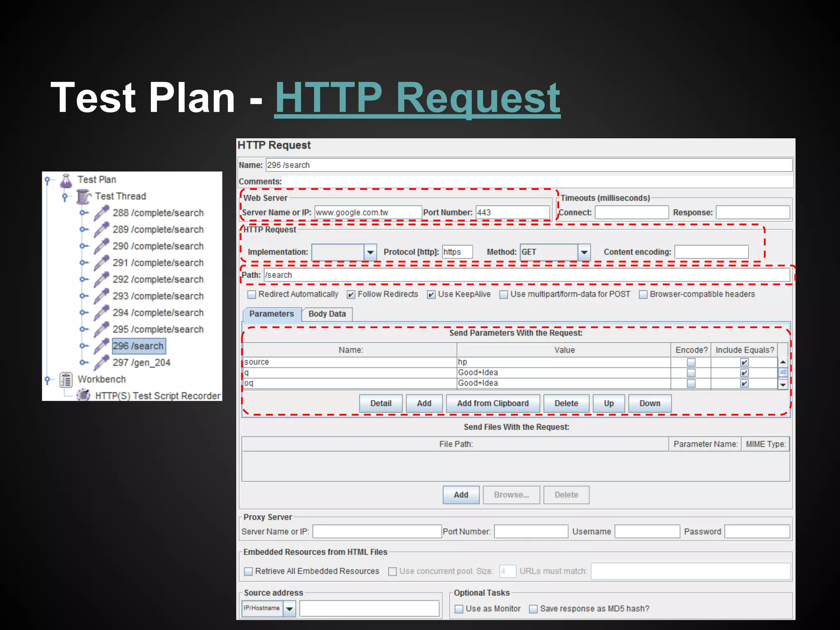Click the Port Number 443 field

pyautogui.click(x=513, y=212)
